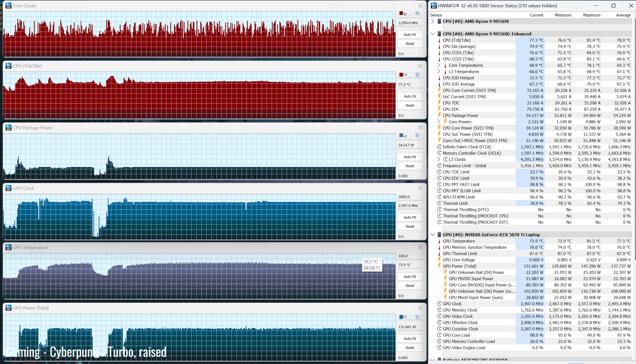Expand the L3 Clocks sensor group
The width and height of the screenshot is (636, 364).
click(x=438, y=159)
